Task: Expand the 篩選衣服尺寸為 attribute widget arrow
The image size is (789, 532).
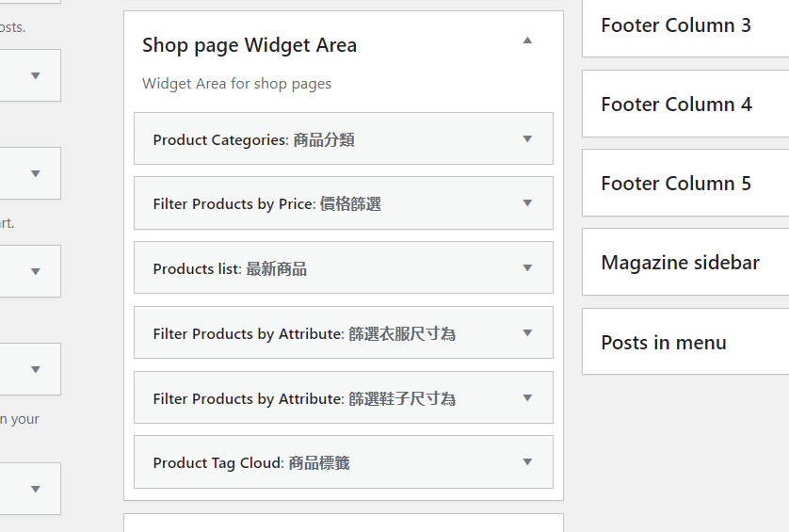Action: click(x=527, y=333)
